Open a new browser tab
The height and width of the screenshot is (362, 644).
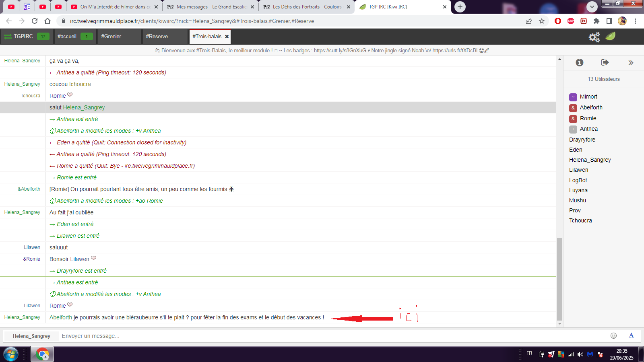[460, 7]
